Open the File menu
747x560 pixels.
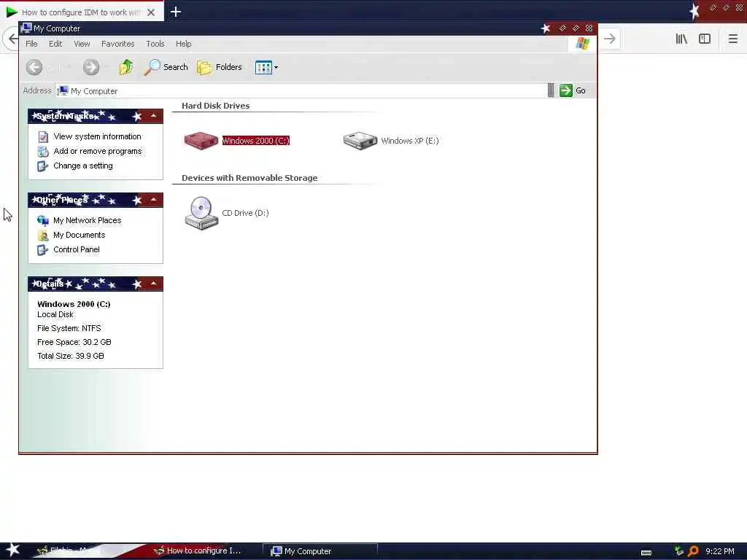31,44
